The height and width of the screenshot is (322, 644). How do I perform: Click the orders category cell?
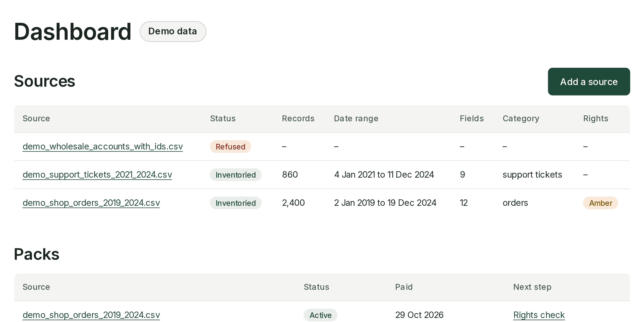515,203
